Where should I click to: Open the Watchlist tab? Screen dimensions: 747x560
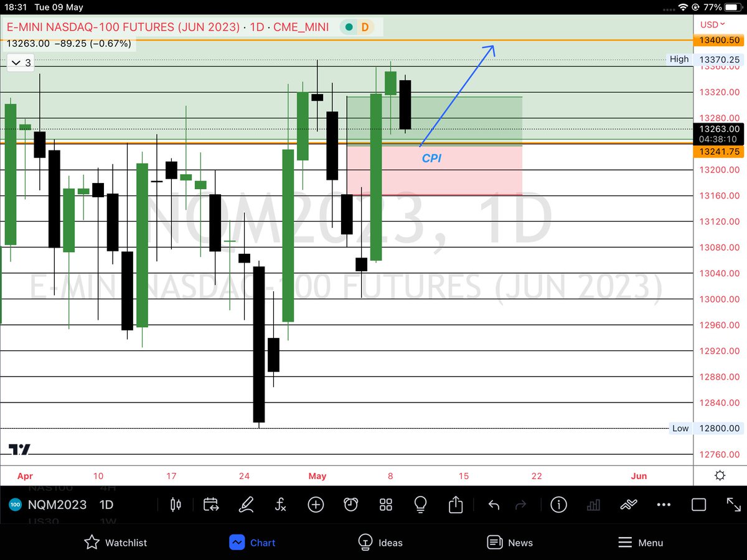pos(116,543)
